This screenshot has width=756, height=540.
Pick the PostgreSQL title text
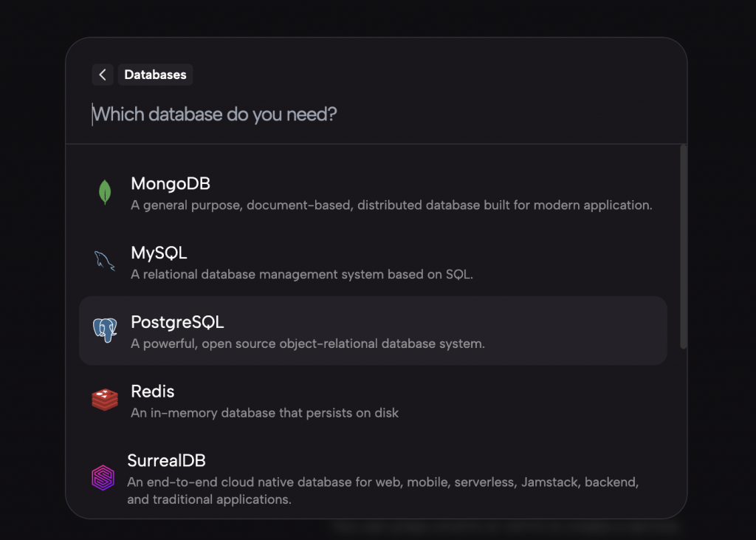177,322
